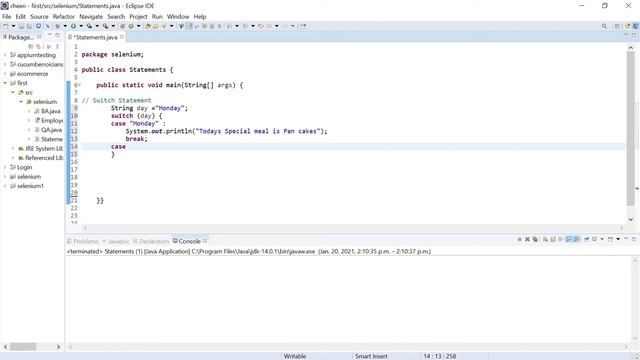Switch to the Problems tab

coord(83,241)
